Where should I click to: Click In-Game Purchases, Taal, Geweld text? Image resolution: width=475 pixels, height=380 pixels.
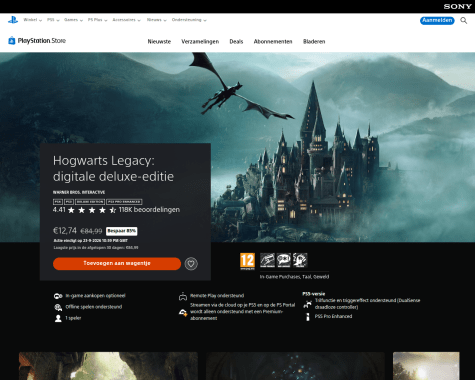[x=294, y=277]
